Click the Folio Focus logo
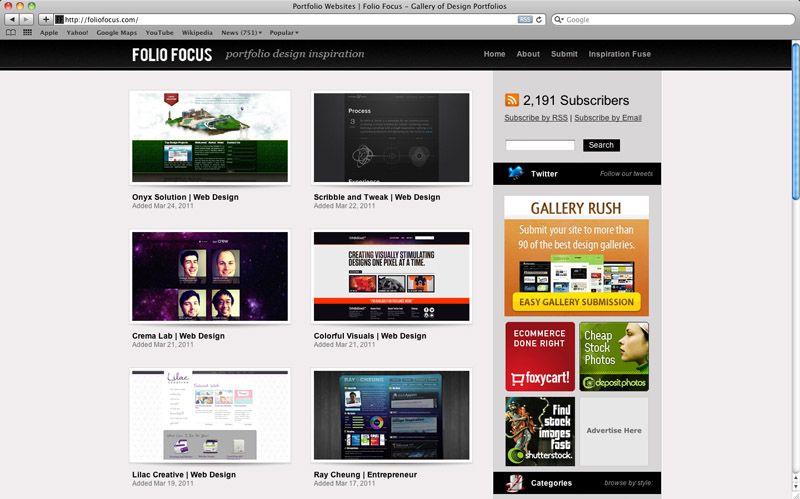This screenshot has height=499, width=800. 172,55
